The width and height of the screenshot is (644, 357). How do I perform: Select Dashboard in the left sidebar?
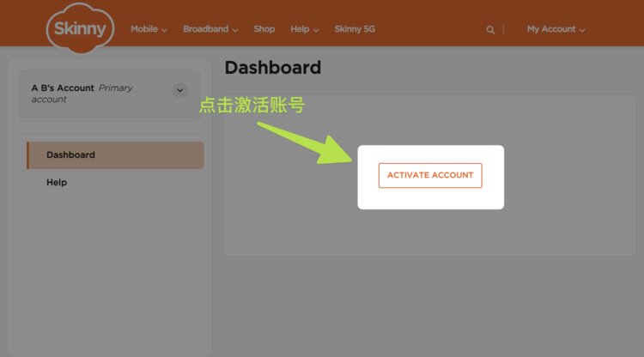coord(70,155)
